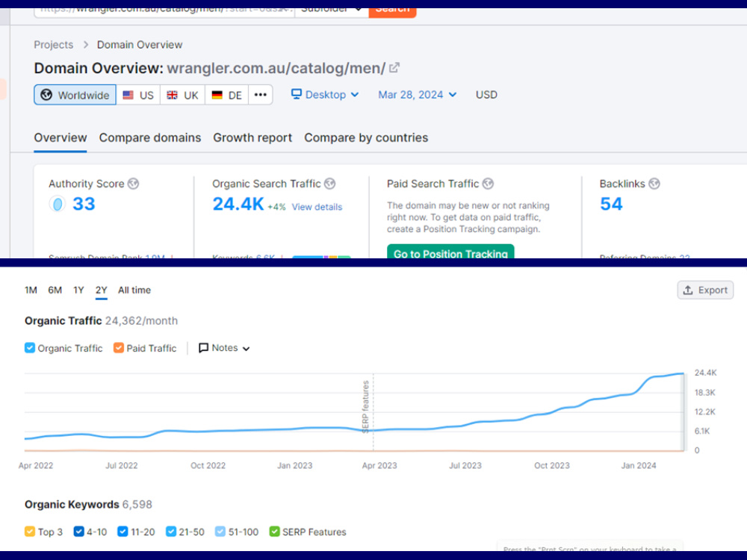The width and height of the screenshot is (747, 560).
Task: Select the UK flag database
Action: click(x=182, y=95)
